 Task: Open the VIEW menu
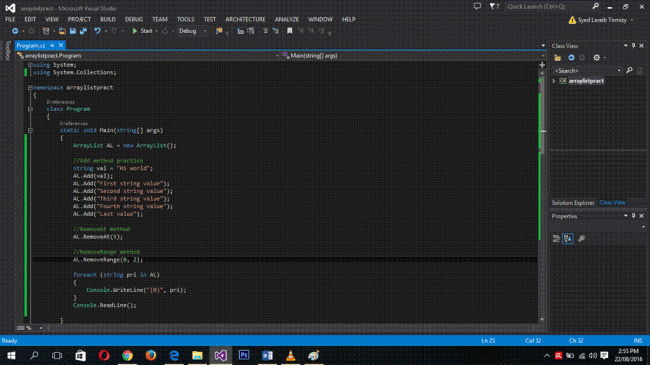pyautogui.click(x=52, y=19)
